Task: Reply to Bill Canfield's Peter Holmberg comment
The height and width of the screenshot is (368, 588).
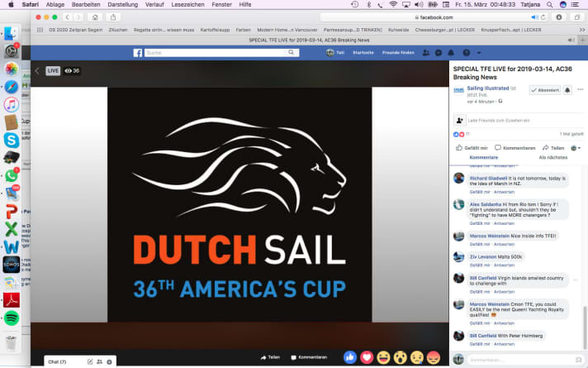Action: pyautogui.click(x=504, y=344)
